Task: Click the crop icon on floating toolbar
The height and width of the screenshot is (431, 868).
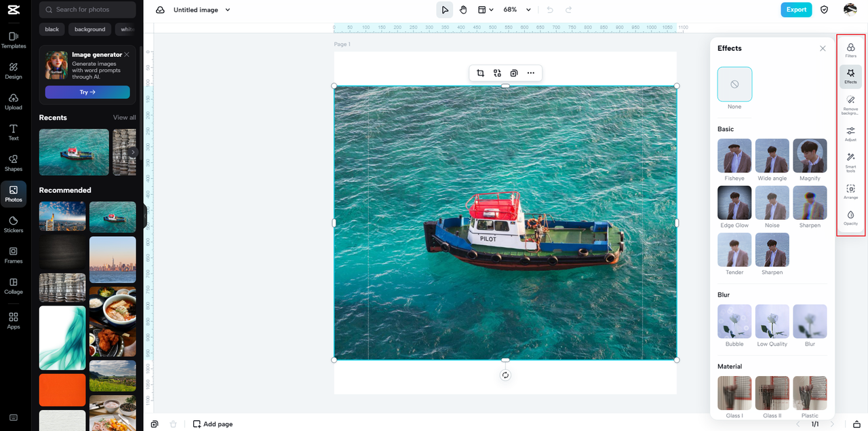Action: point(480,73)
